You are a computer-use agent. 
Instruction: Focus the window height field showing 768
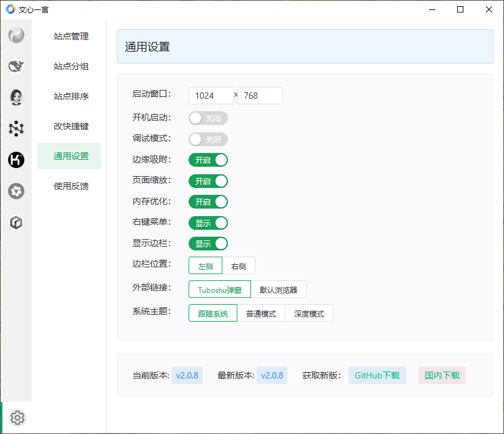260,96
